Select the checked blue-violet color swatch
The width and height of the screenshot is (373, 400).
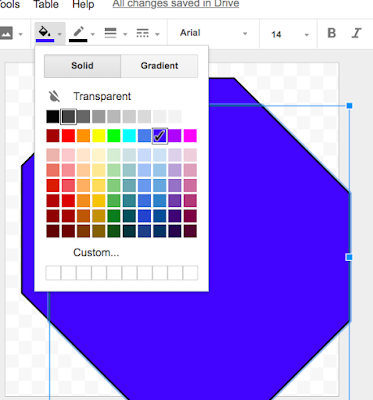[160, 136]
